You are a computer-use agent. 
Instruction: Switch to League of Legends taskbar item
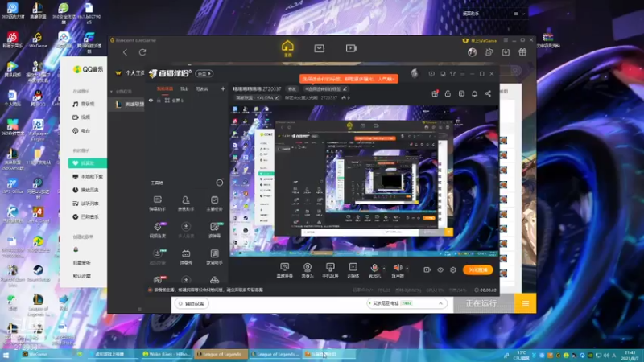221,354
